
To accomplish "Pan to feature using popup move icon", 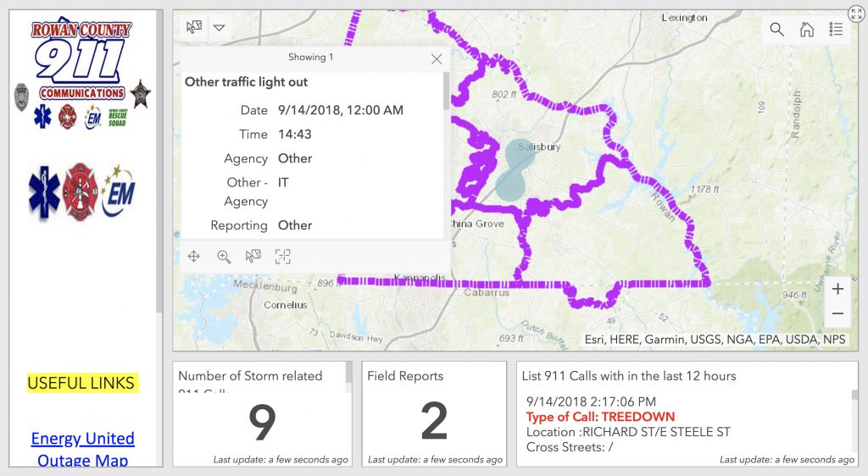I will [x=194, y=257].
